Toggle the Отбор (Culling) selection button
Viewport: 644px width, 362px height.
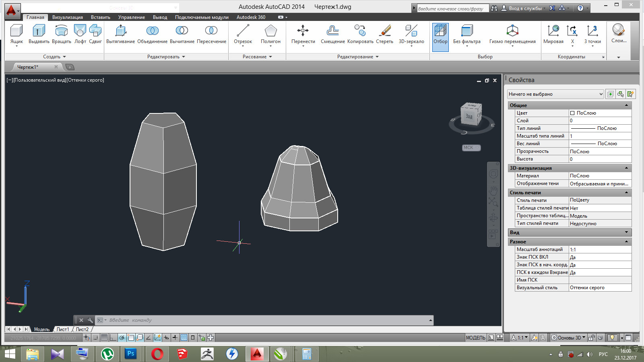440,37
